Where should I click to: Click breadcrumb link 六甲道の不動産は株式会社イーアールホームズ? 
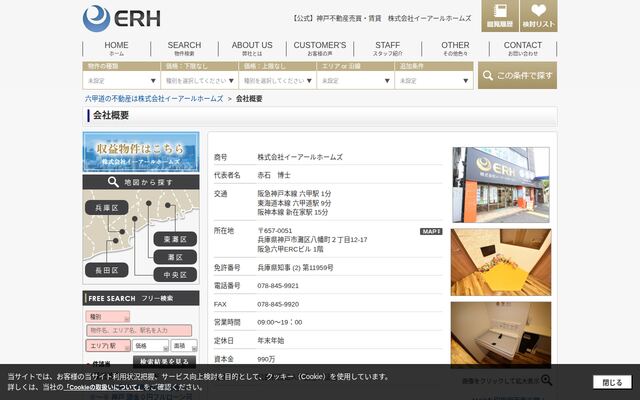pyautogui.click(x=154, y=99)
